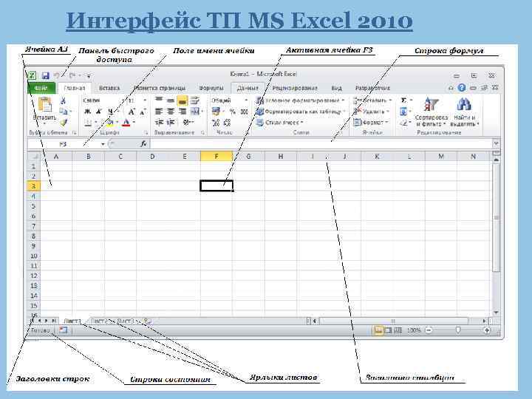Click the Fill Color yellow bucket

click(110, 123)
